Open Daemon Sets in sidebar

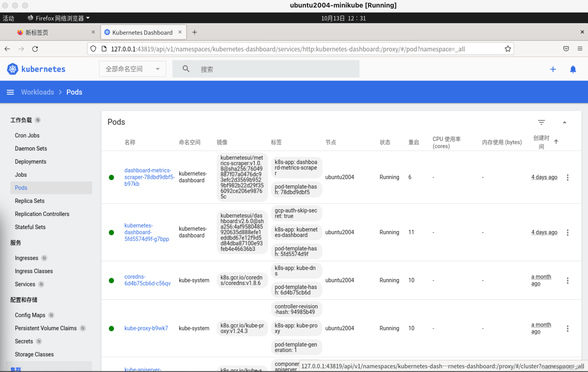pos(31,148)
